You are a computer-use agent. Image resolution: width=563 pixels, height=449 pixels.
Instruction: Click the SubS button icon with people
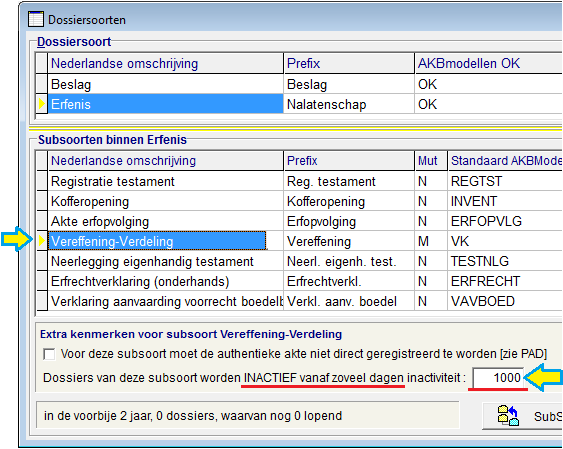coord(508,416)
